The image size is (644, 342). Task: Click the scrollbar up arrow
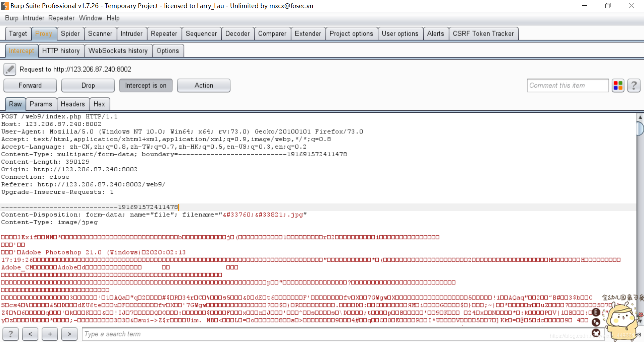[640, 117]
